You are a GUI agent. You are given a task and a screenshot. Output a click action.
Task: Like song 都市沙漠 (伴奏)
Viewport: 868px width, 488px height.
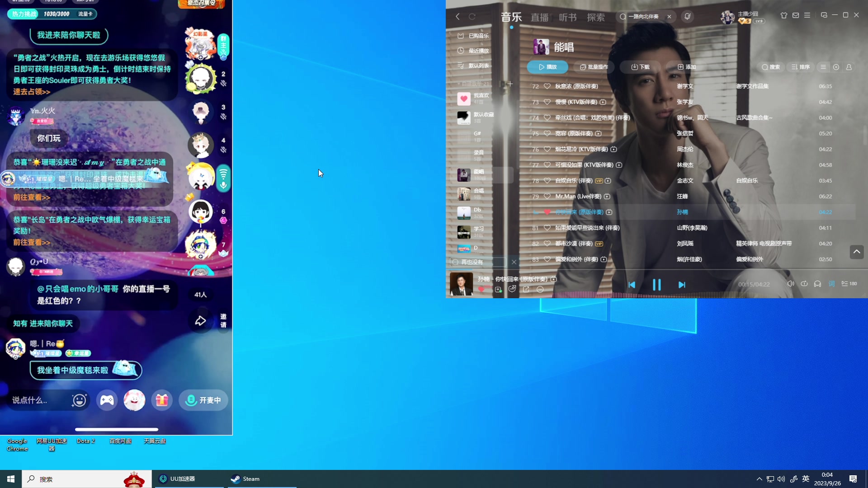coord(547,244)
